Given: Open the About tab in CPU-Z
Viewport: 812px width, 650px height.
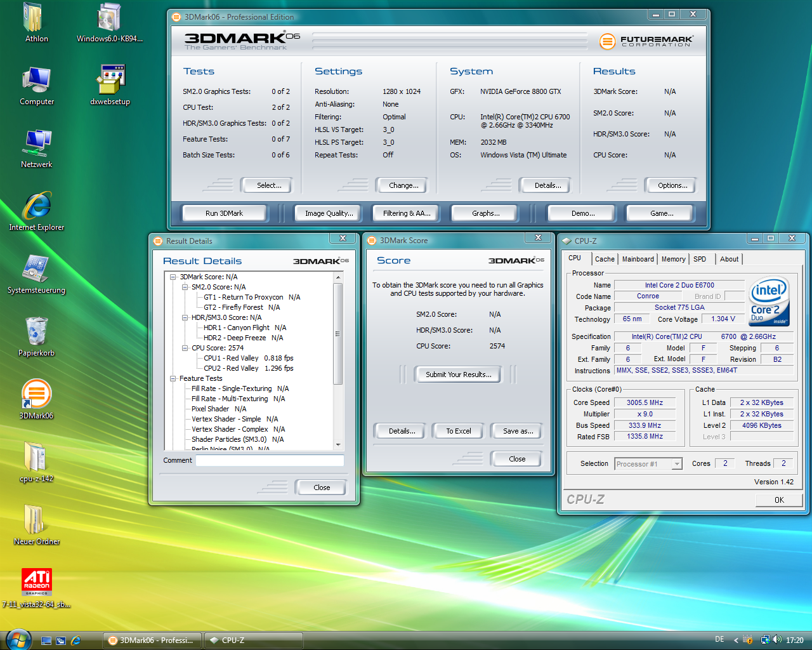Looking at the screenshot, I should pos(729,259).
